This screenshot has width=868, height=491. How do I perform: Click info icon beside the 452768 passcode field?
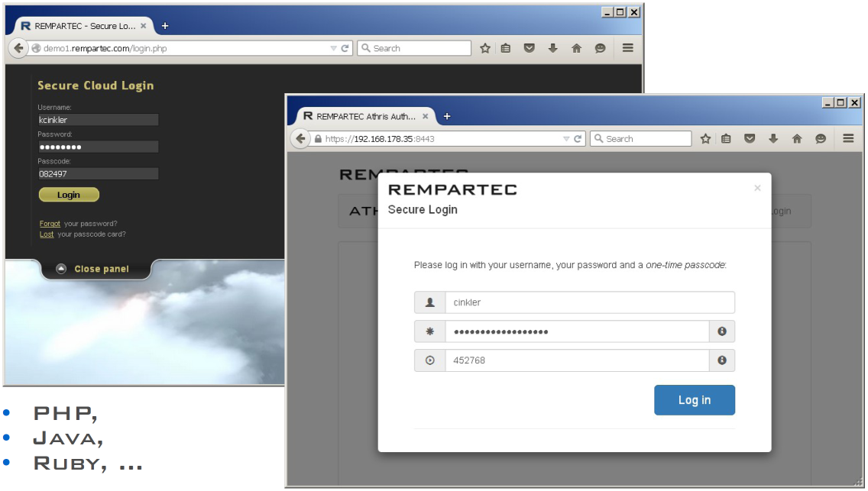[722, 360]
